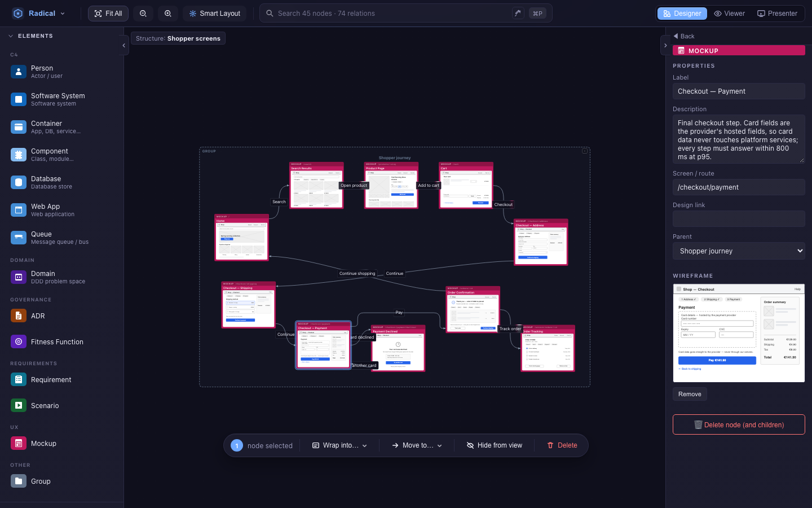
Task: Hide selected node from view
Action: click(x=495, y=445)
